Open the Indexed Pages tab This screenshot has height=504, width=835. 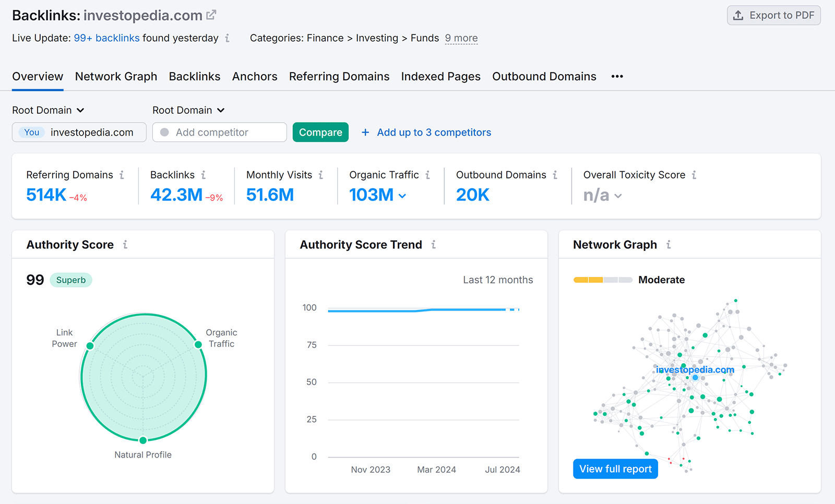click(440, 76)
